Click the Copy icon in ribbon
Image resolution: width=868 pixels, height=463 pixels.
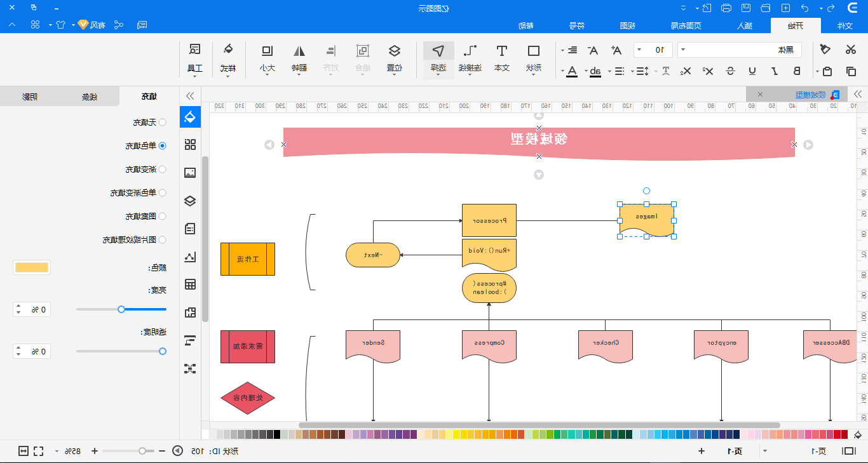(850, 71)
